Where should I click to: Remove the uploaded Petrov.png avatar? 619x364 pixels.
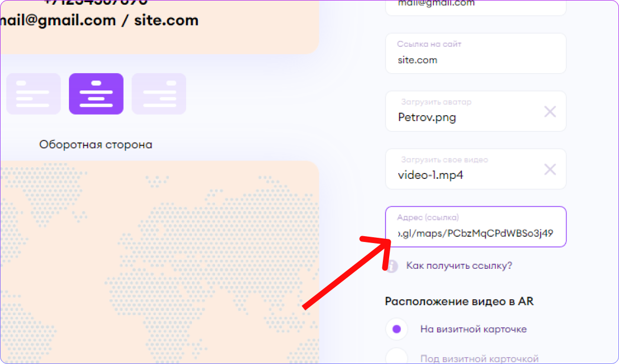point(550,112)
